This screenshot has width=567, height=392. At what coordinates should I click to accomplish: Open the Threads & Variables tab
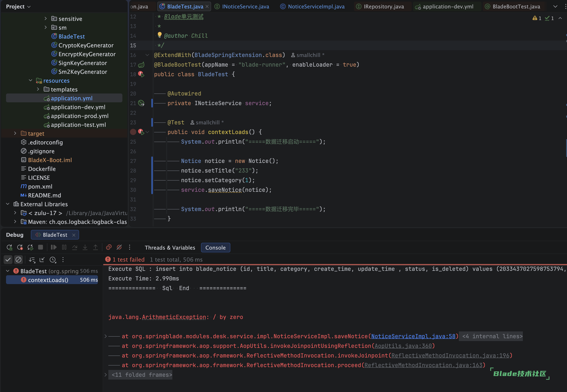coord(170,248)
